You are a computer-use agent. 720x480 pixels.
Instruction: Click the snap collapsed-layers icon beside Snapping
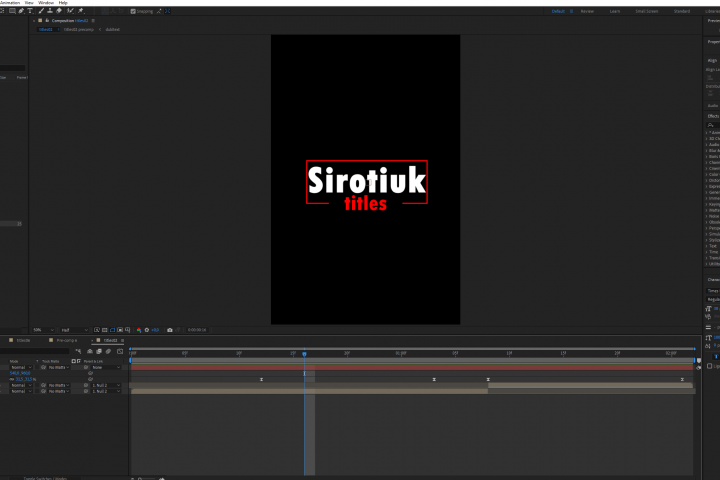click(x=159, y=11)
